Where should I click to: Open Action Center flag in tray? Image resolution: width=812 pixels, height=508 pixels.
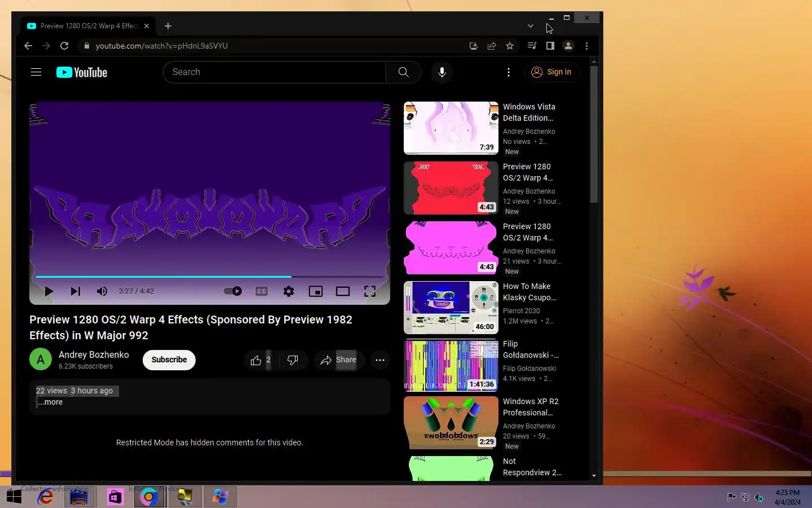click(x=731, y=497)
